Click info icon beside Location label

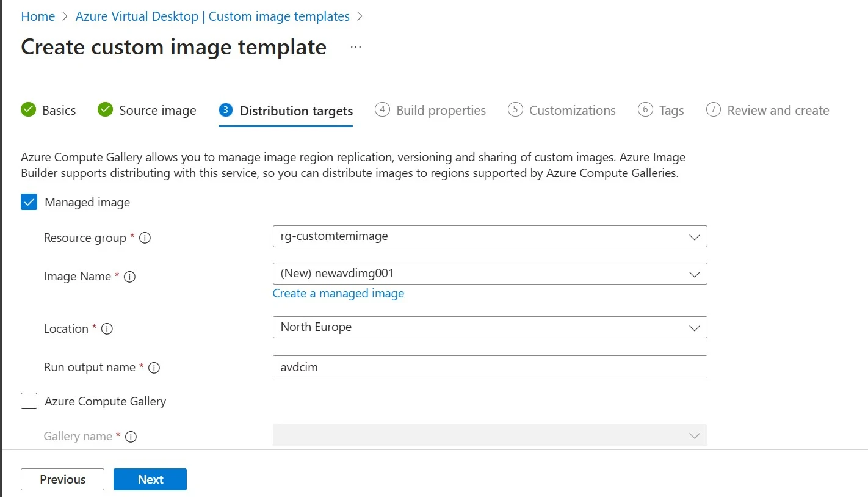coord(107,329)
